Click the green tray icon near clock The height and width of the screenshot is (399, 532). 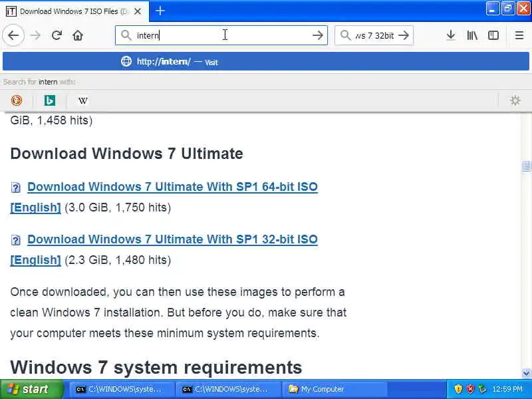click(x=481, y=389)
